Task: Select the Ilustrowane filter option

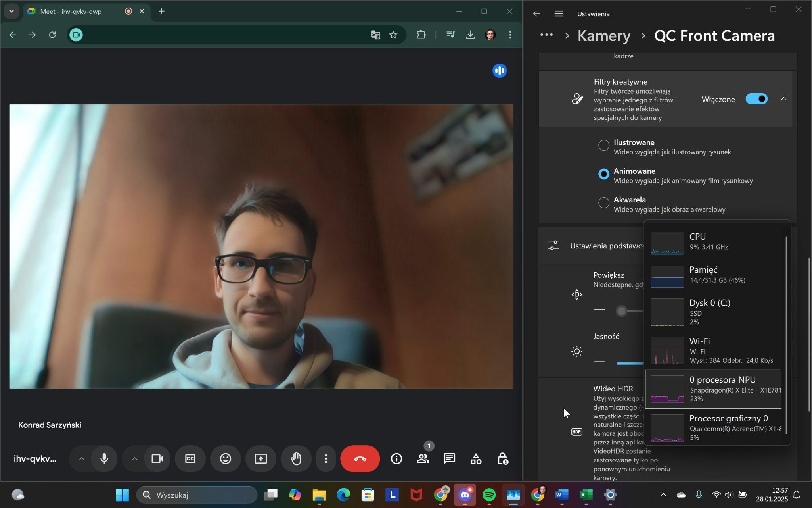Action: tap(603, 145)
